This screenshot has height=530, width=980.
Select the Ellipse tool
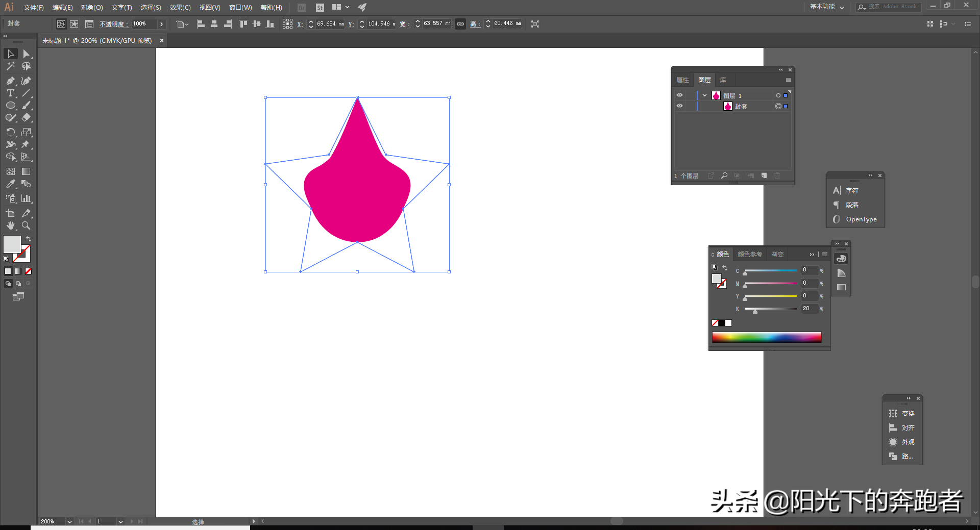11,105
